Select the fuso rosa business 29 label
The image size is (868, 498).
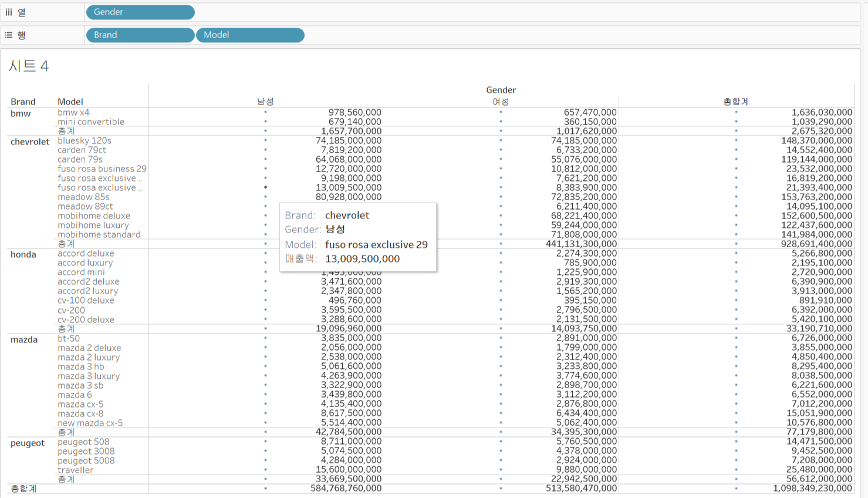102,169
